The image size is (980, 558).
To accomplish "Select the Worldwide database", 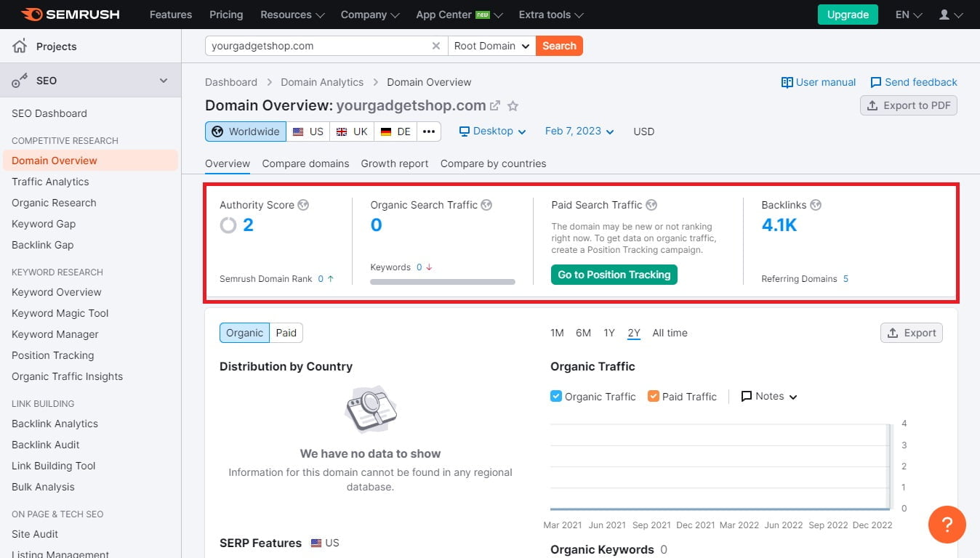I will 246,132.
